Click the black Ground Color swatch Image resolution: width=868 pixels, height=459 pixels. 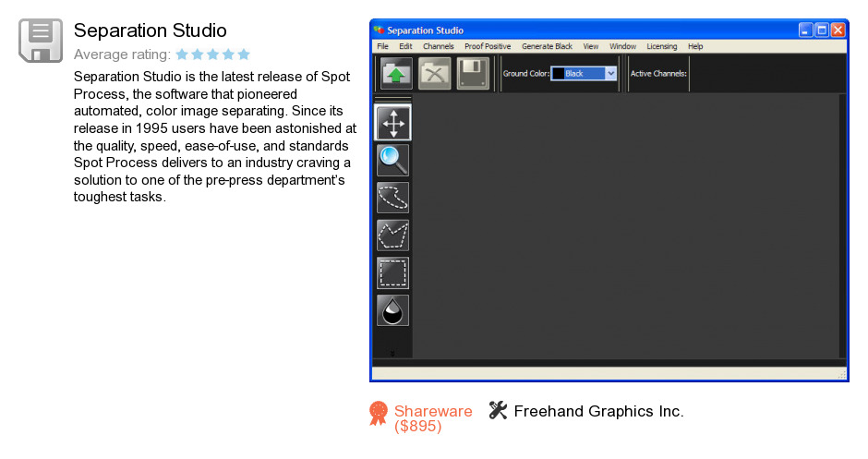(x=559, y=74)
